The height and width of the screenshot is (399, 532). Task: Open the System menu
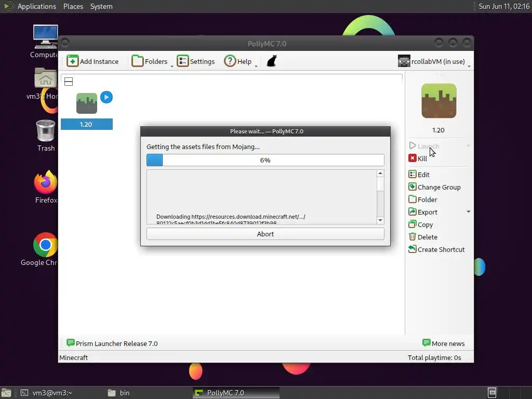(101, 6)
